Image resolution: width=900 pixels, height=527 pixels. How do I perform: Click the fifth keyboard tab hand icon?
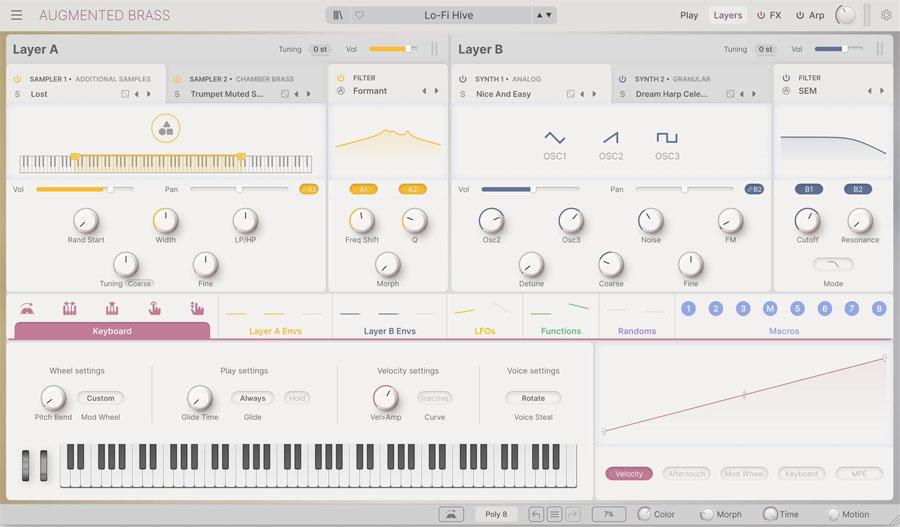click(x=197, y=309)
